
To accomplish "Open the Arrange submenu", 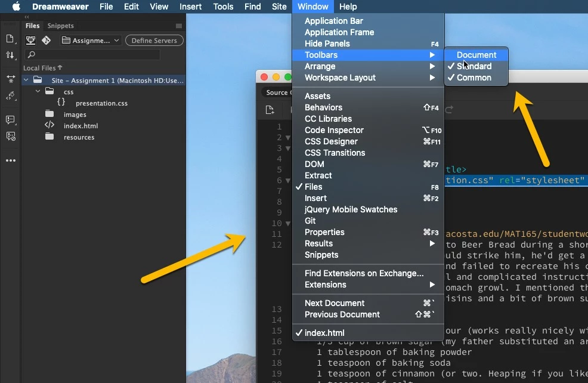I will click(x=368, y=66).
